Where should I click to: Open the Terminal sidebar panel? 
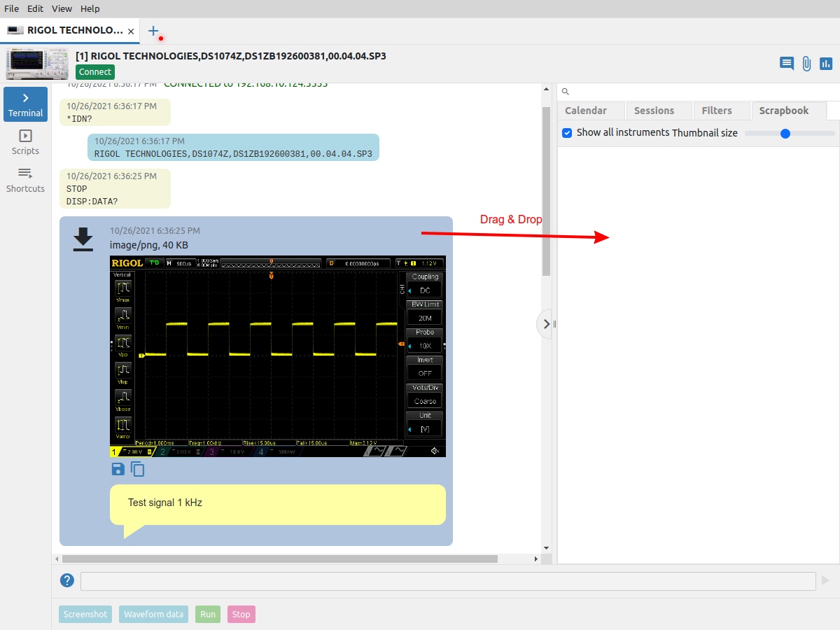(25, 104)
